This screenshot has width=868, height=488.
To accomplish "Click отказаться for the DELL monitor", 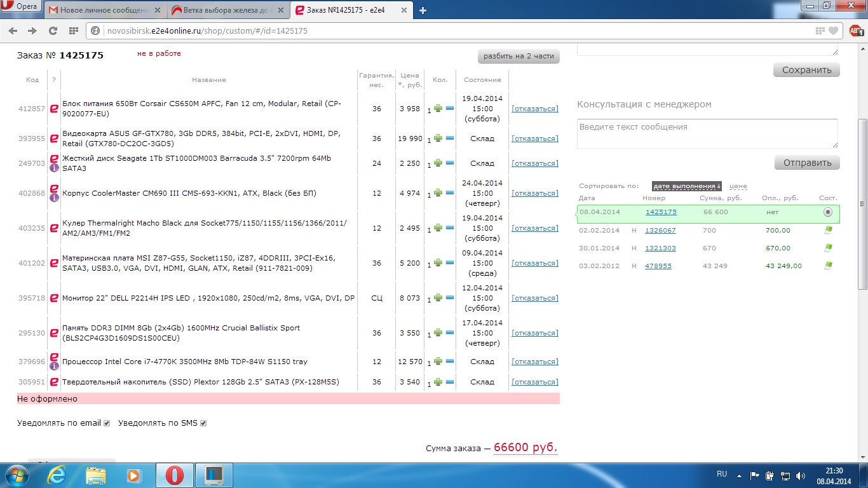I will tap(535, 298).
